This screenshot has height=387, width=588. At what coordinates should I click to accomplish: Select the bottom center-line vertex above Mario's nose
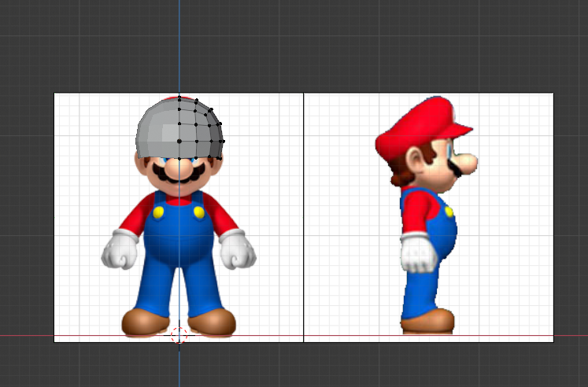179,159
